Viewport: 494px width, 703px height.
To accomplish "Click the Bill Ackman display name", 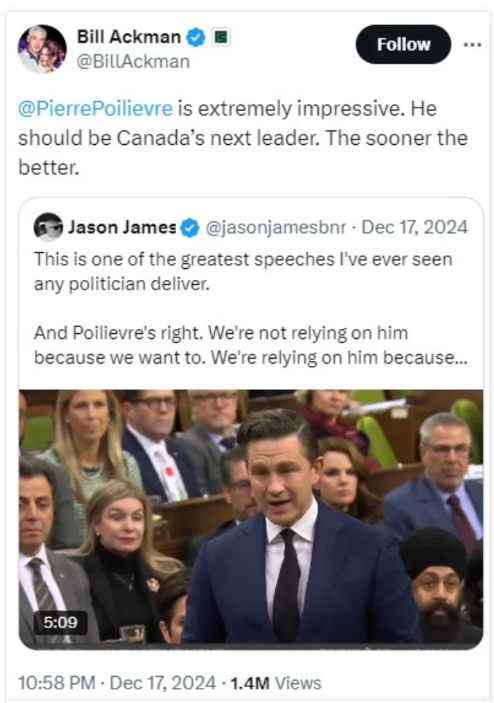I will pos(129,37).
